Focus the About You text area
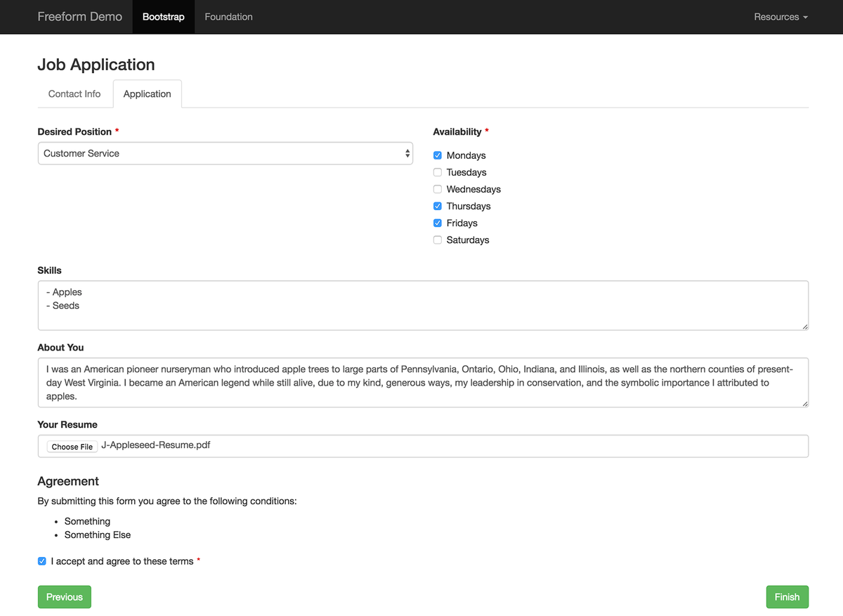The image size is (843, 616). pyautogui.click(x=423, y=383)
